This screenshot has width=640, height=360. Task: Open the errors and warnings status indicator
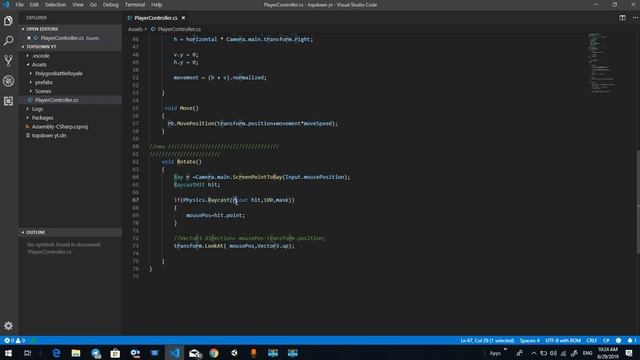[15, 340]
